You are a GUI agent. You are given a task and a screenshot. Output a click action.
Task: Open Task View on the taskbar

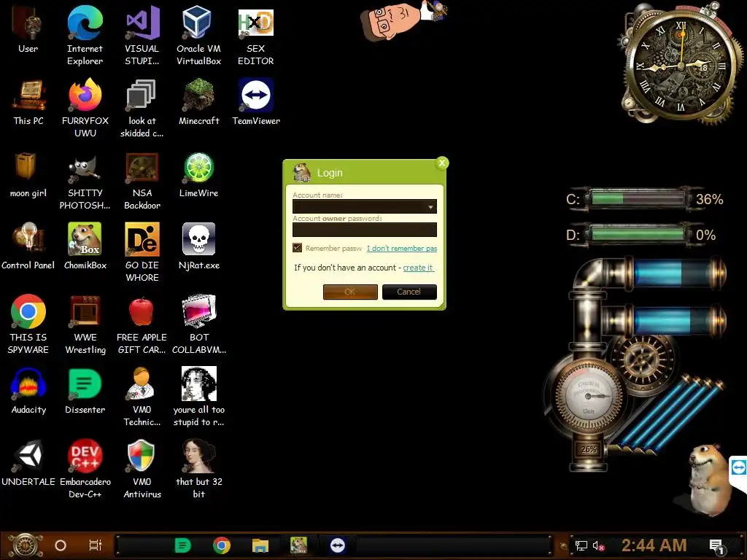(96, 545)
